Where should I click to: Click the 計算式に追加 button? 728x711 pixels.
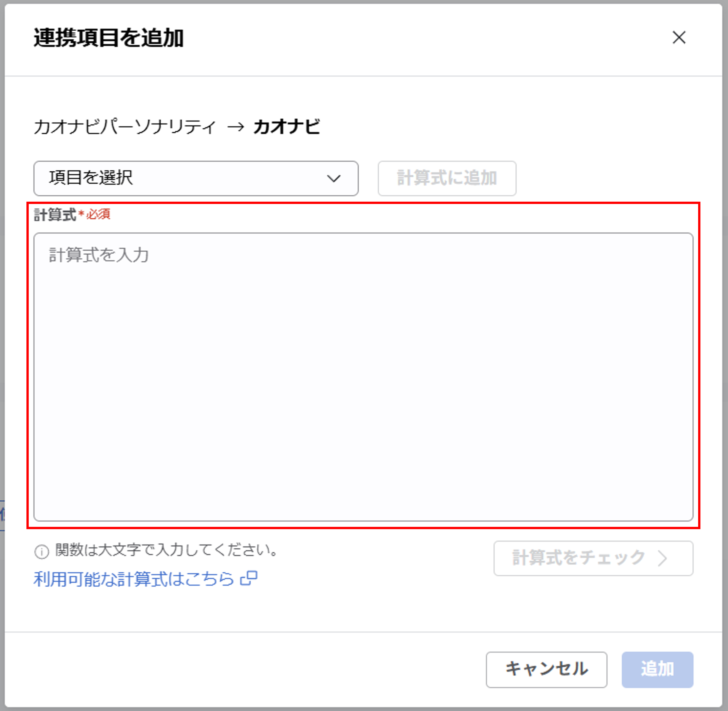[x=447, y=178]
